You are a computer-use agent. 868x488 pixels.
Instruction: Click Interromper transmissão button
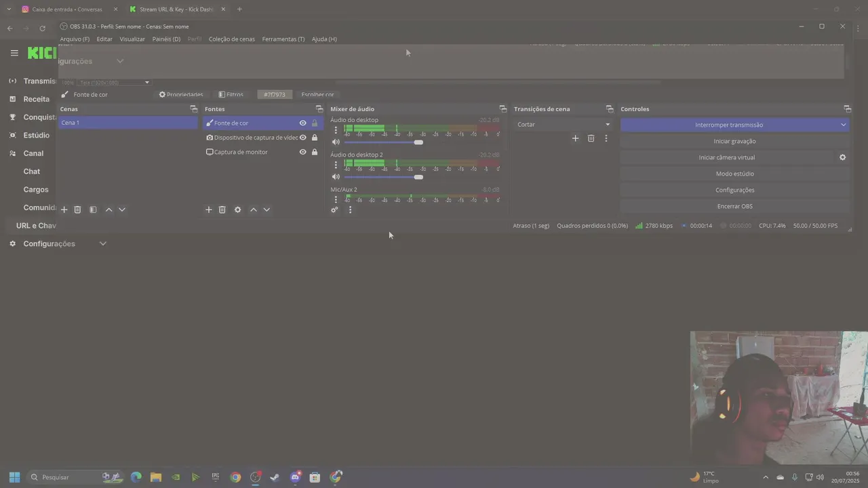coord(729,125)
